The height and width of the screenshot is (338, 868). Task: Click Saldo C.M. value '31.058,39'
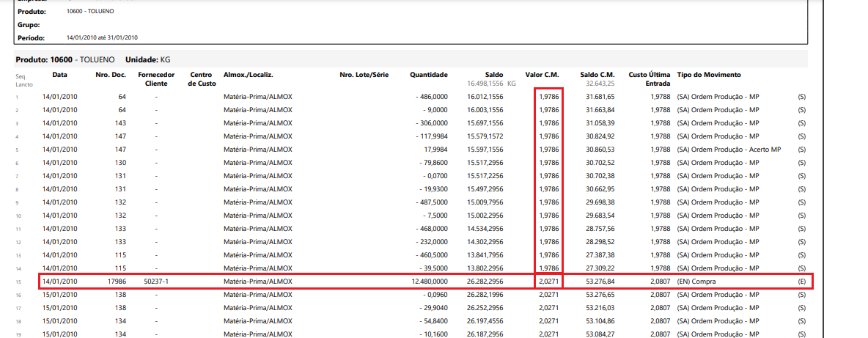600,122
